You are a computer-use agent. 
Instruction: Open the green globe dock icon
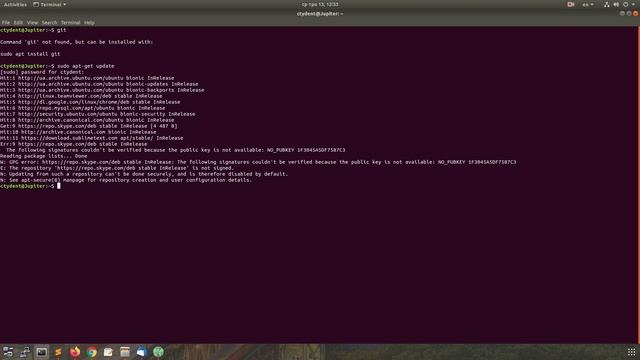(158, 352)
